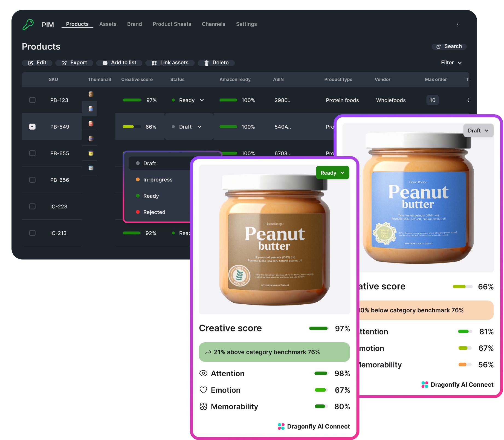Open the red jar thumbnail for PB-549

[x=91, y=124]
